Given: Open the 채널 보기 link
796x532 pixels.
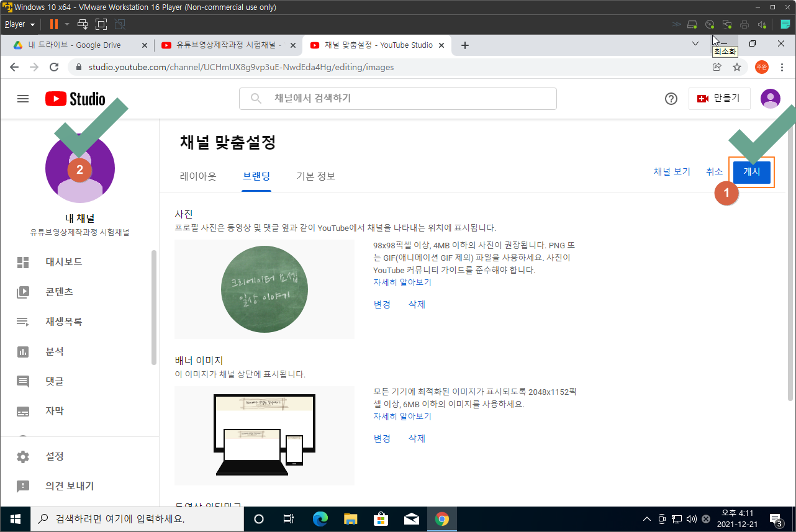Looking at the screenshot, I should coord(672,172).
